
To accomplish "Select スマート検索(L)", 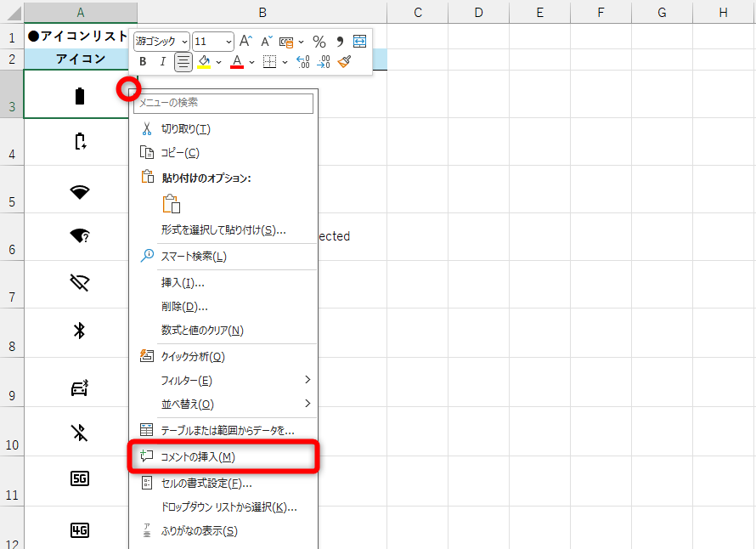I will click(x=223, y=256).
